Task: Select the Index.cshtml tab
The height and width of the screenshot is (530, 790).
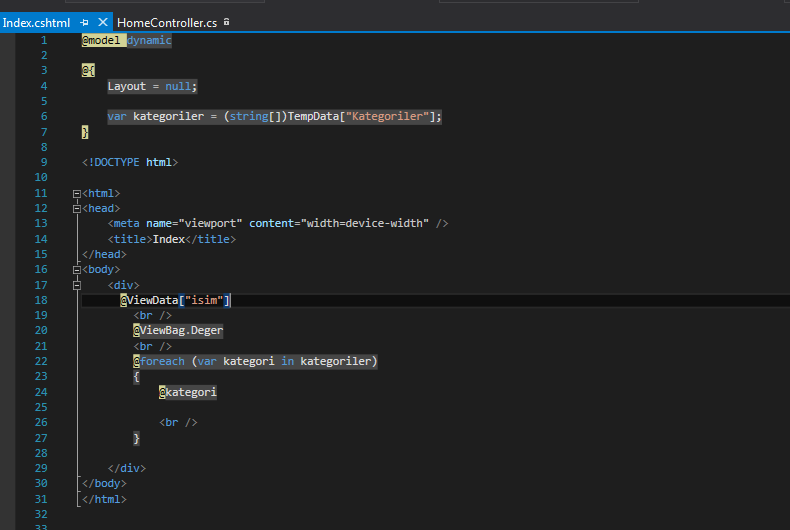Action: (36, 23)
